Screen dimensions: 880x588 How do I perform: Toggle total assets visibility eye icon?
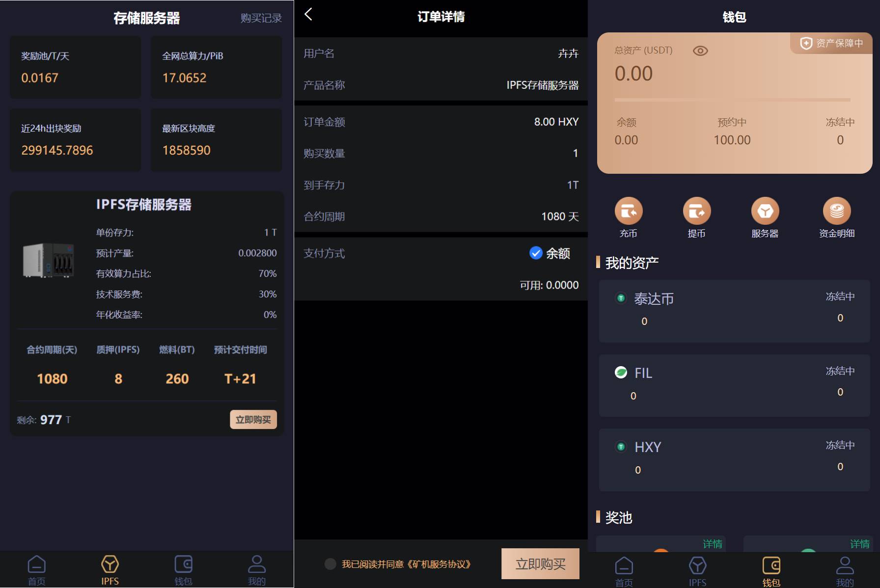click(x=700, y=51)
